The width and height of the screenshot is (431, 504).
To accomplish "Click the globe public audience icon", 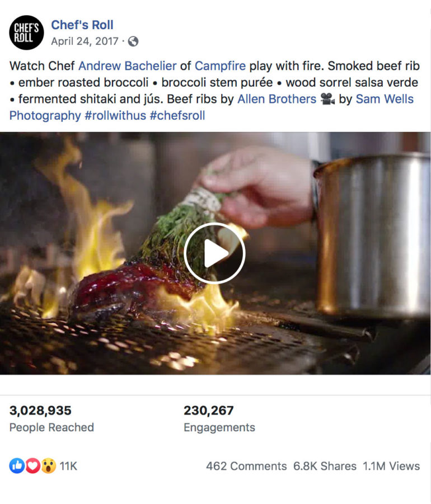I will click(x=133, y=41).
